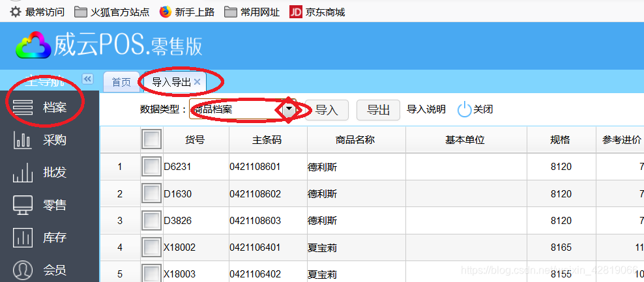Switch to the 首页 tab
Viewport: 644px width, 282px height.
click(x=121, y=82)
